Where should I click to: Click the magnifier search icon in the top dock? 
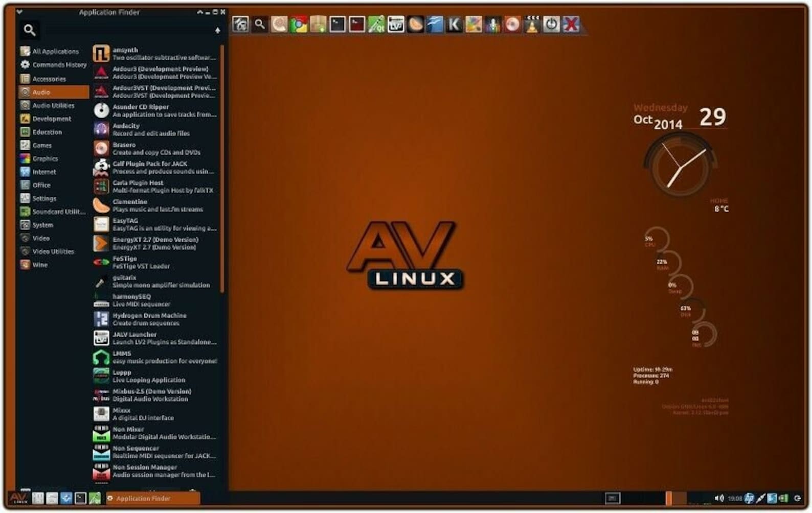pyautogui.click(x=260, y=24)
